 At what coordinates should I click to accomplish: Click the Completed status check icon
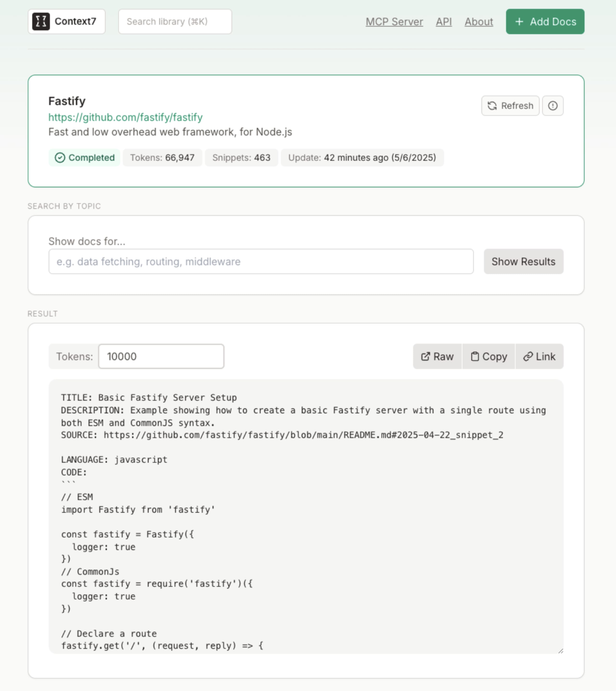[x=60, y=157]
